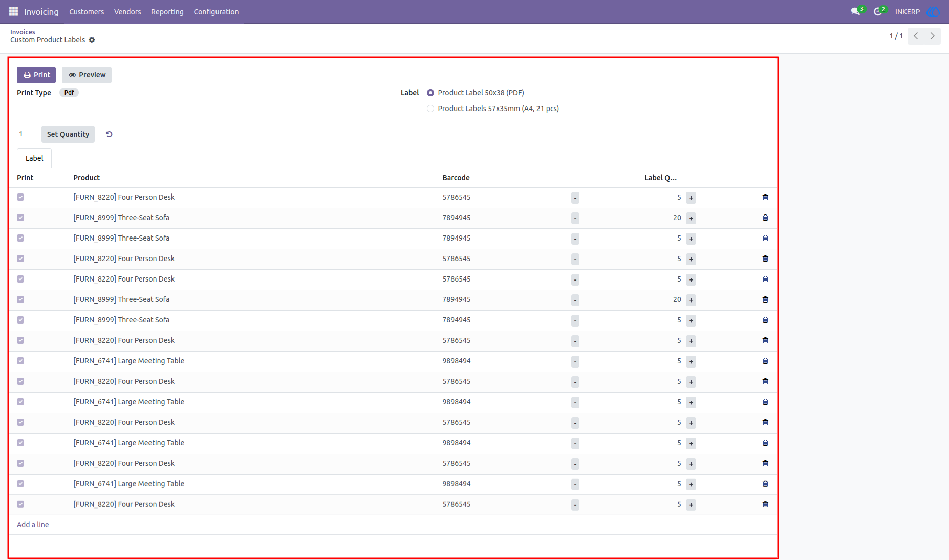Image resolution: width=949 pixels, height=560 pixels.
Task: Open the activities clock icon
Action: 878,11
